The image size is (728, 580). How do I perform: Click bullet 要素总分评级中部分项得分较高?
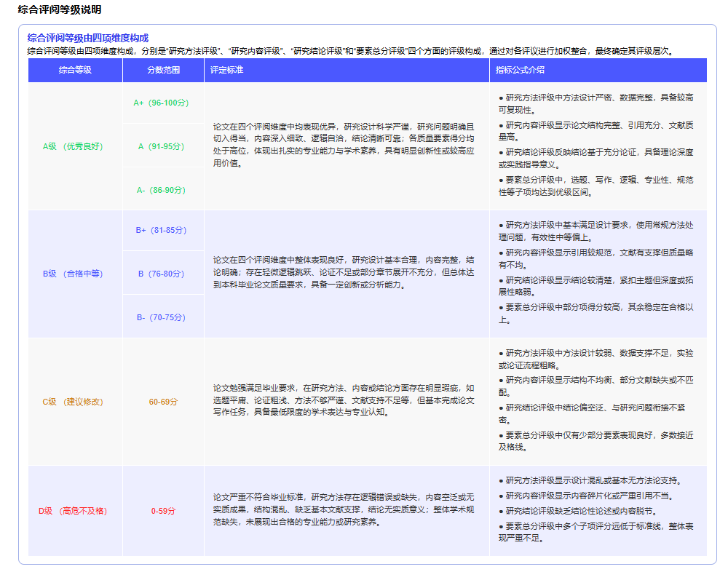point(596,314)
